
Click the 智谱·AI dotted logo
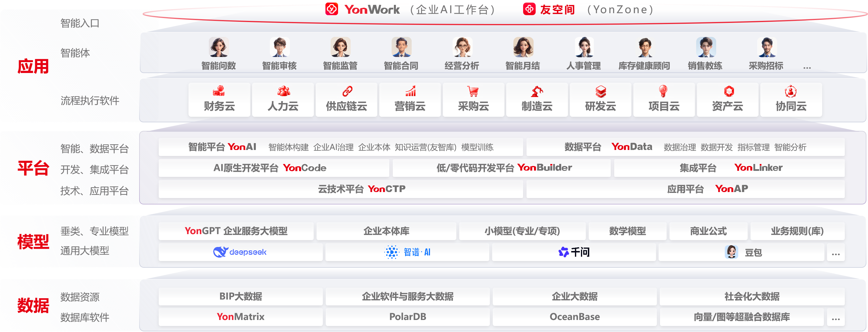tap(392, 252)
